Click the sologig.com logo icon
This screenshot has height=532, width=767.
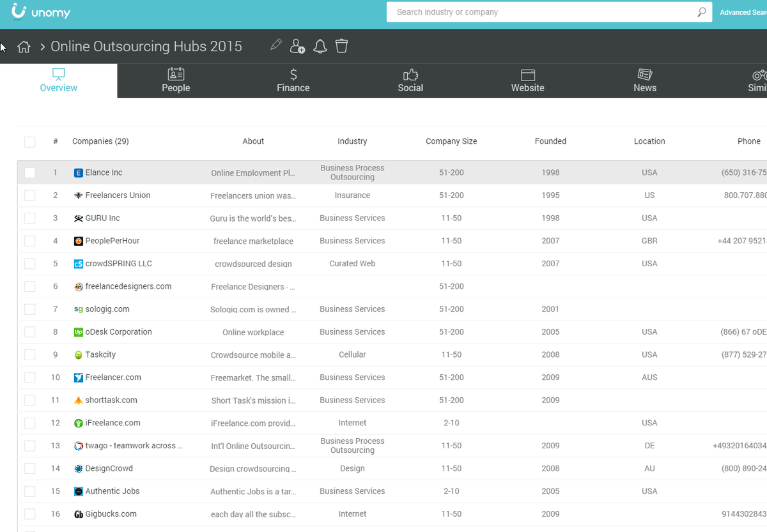pos(79,309)
